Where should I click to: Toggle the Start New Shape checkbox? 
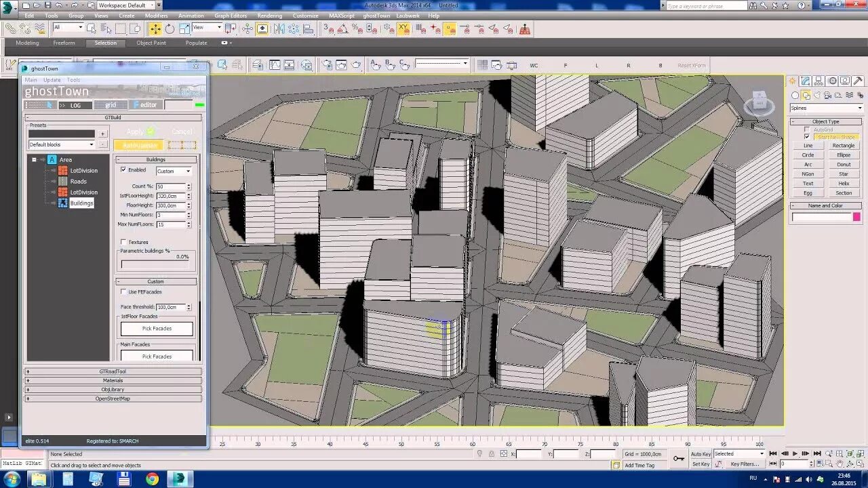[x=806, y=136]
